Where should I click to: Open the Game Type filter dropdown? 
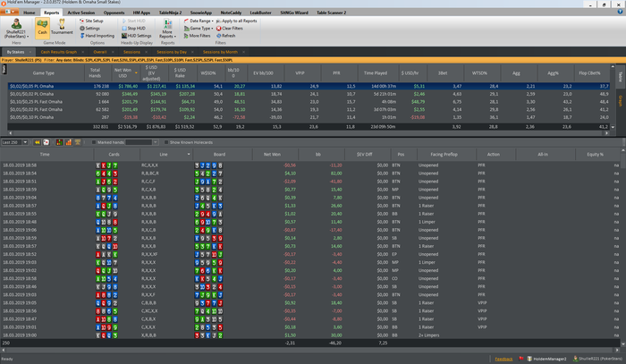click(x=199, y=29)
